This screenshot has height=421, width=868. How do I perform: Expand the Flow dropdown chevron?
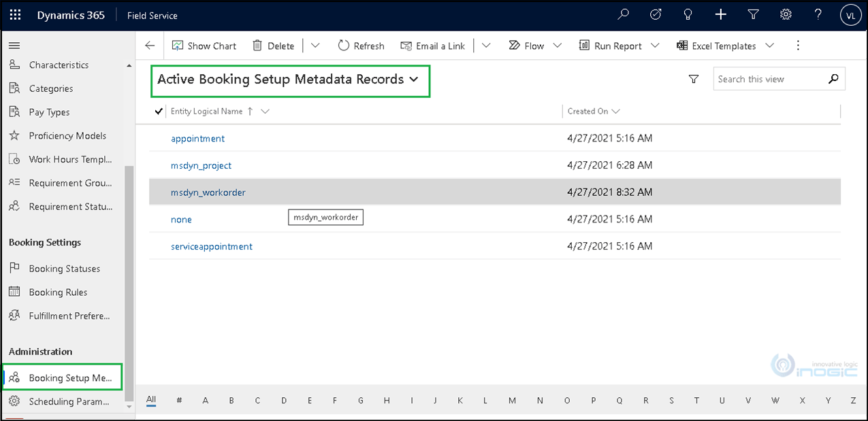click(x=558, y=46)
